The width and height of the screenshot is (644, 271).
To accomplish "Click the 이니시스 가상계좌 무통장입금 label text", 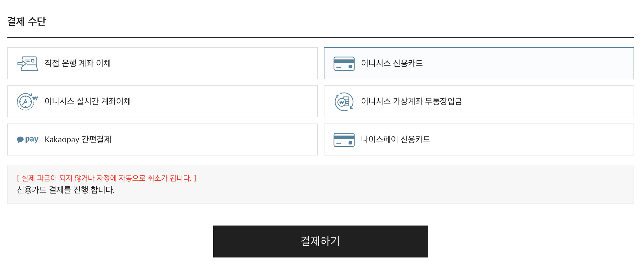I will 411,101.
